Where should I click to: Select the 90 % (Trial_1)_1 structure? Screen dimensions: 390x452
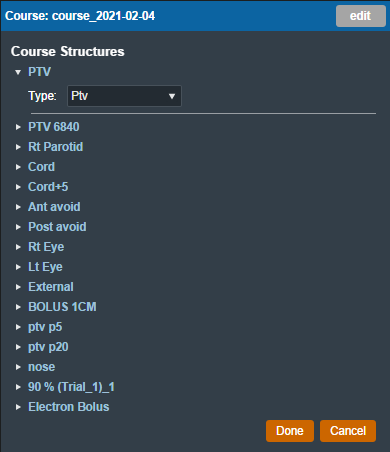[x=71, y=387]
